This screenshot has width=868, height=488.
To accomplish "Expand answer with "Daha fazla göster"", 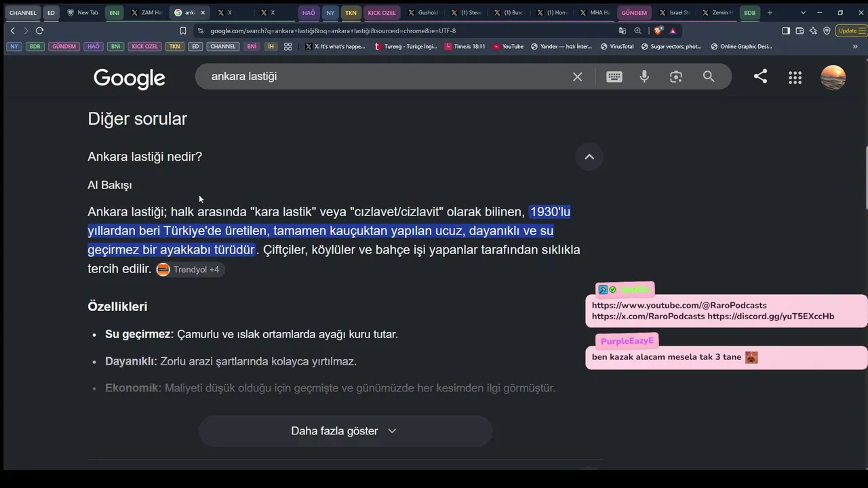I will (x=345, y=431).
